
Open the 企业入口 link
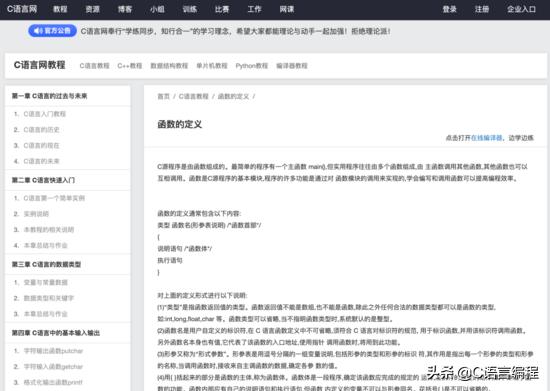coord(522,9)
